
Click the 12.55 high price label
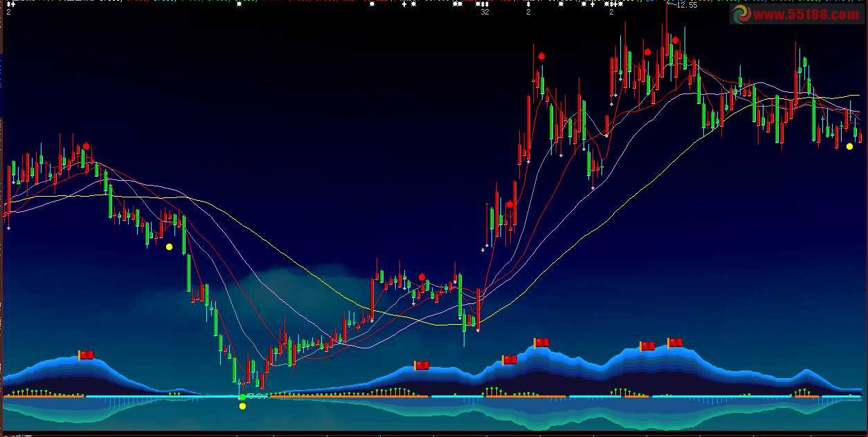tap(687, 5)
